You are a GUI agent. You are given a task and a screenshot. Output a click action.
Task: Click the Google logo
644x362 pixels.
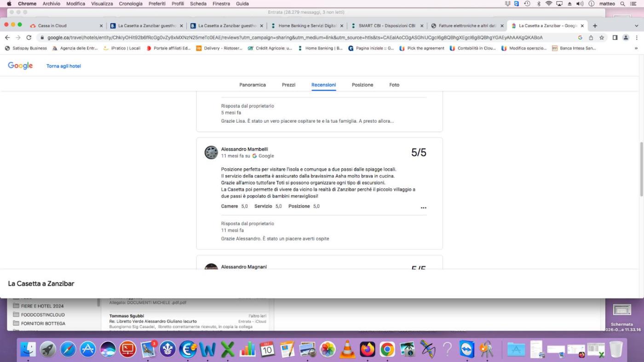pyautogui.click(x=20, y=66)
